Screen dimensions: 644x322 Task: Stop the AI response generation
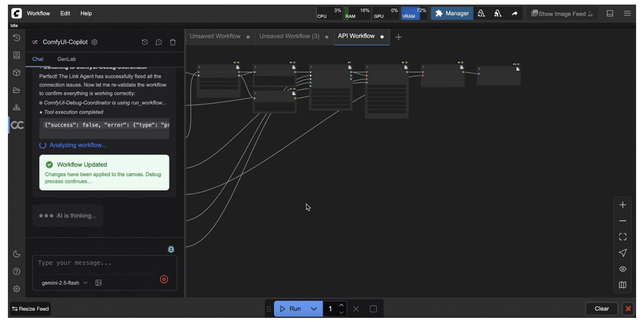tap(164, 280)
